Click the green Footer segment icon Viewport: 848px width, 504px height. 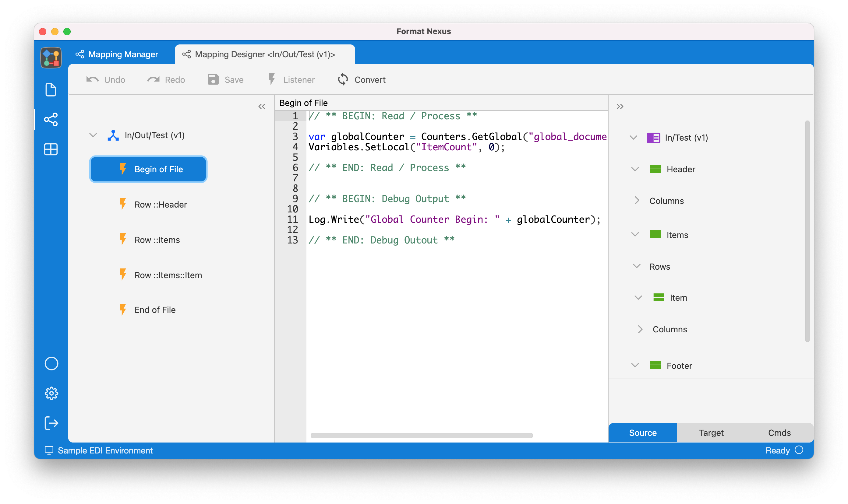[x=655, y=366]
